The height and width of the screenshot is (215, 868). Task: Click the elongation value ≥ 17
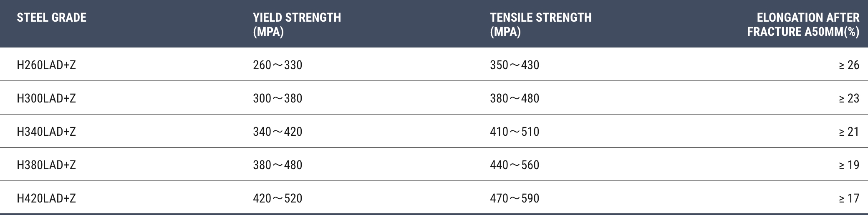tap(849, 198)
